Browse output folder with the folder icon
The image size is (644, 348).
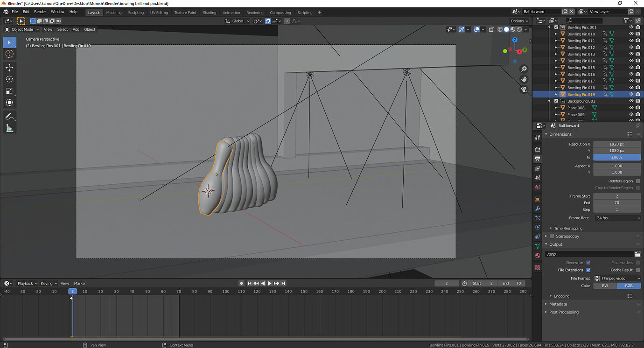click(x=637, y=254)
